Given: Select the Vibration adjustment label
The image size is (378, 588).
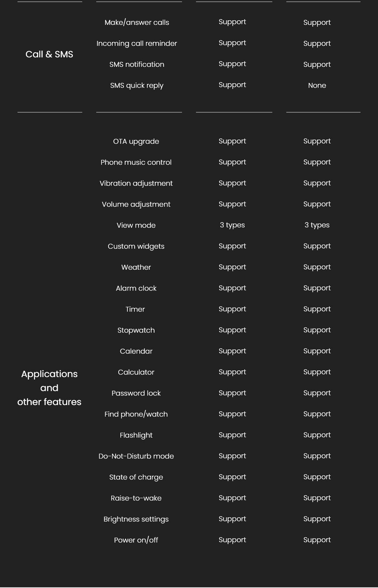Looking at the screenshot, I should pos(136,183).
